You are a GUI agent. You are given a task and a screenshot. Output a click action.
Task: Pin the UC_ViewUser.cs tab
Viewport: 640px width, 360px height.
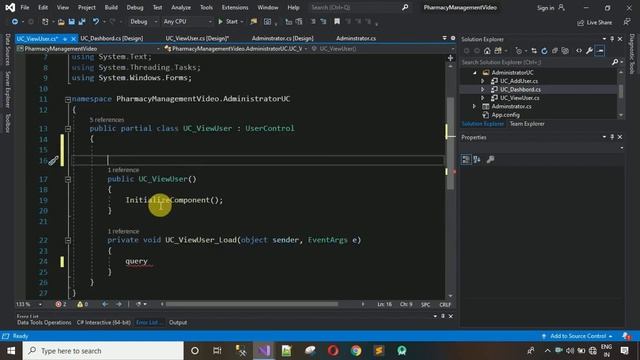65,39
